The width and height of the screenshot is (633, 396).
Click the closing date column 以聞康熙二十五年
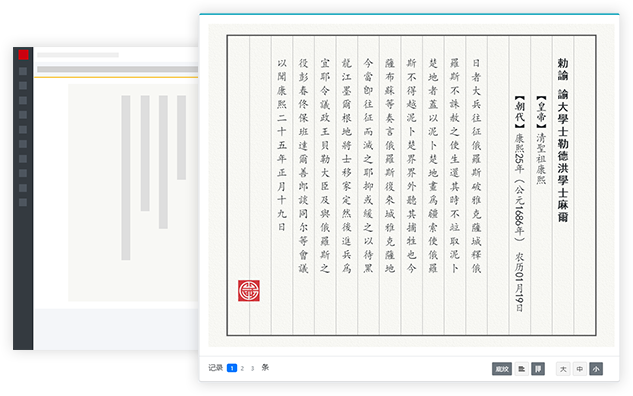pyautogui.click(x=282, y=145)
